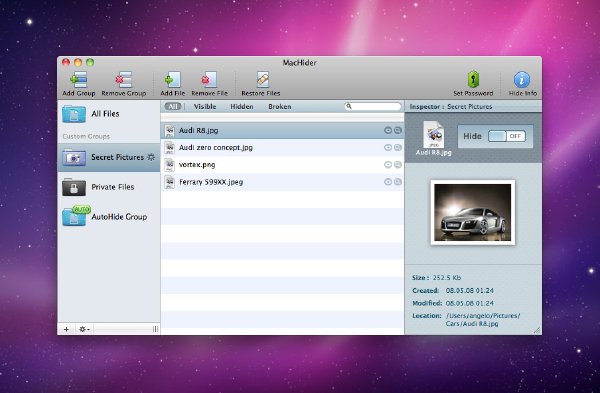
Task: Select the All Files folder icon
Action: coord(74,114)
